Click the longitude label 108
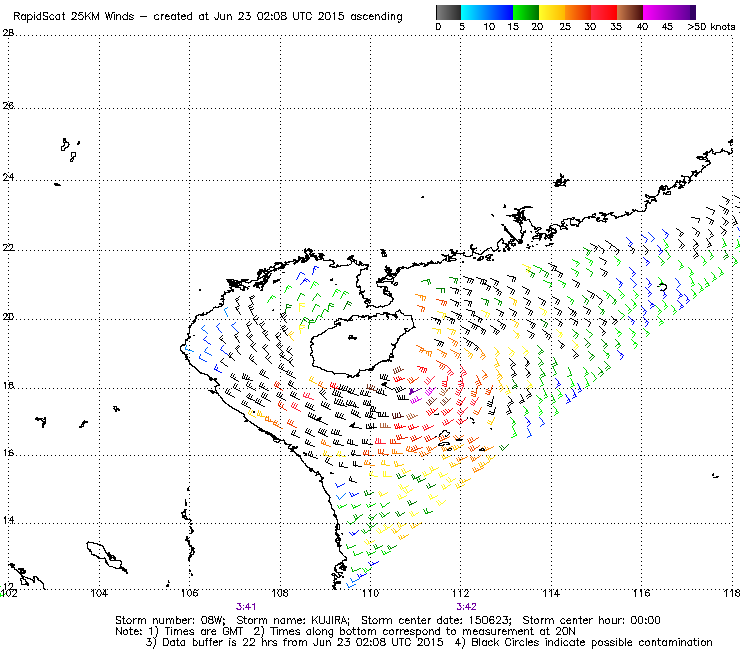Viewport: 740px width, 650px height. [x=280, y=593]
